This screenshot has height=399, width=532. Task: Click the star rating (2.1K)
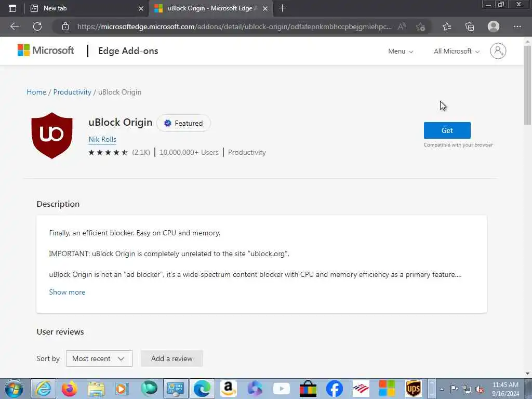tap(119, 152)
